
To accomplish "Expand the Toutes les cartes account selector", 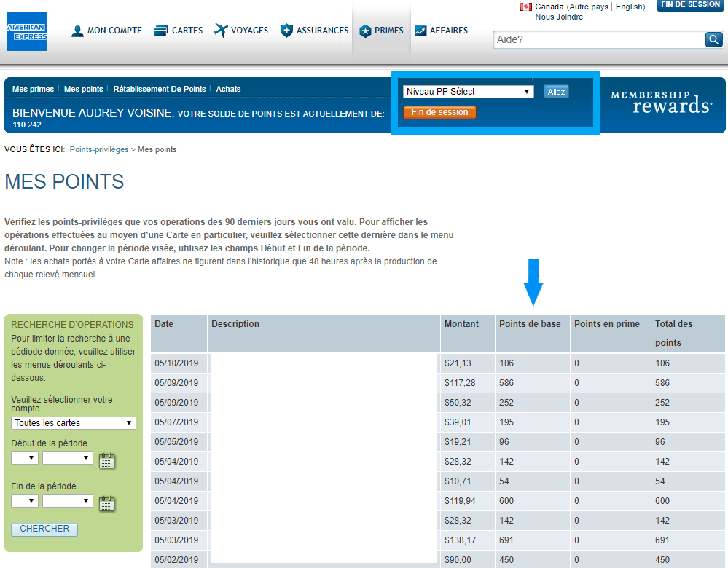I will click(x=73, y=422).
